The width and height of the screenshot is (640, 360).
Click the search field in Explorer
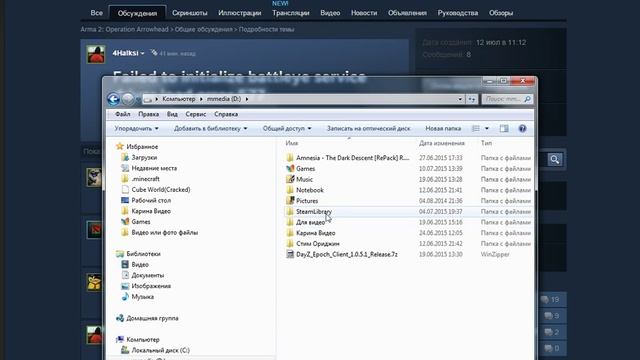point(508,99)
